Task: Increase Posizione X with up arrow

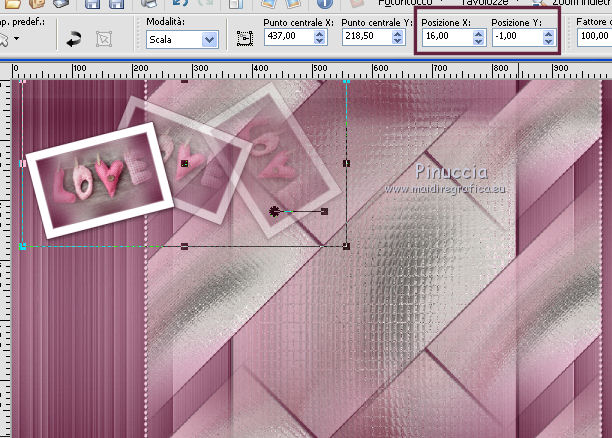Action: (479, 34)
